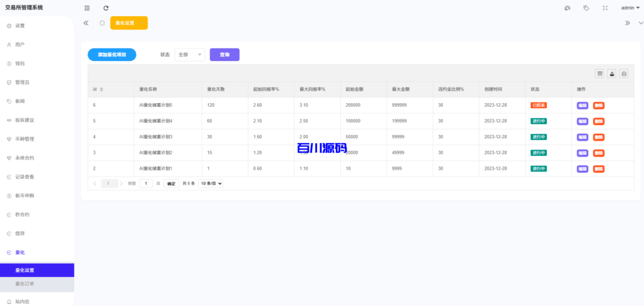
Task: Delete row AI量化储蓄计划5
Action: click(599, 106)
